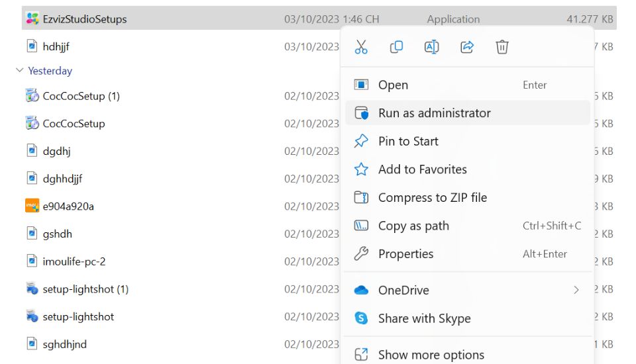This screenshot has height=364, width=636.
Task: Click Share with Skype
Action: pyautogui.click(x=424, y=318)
